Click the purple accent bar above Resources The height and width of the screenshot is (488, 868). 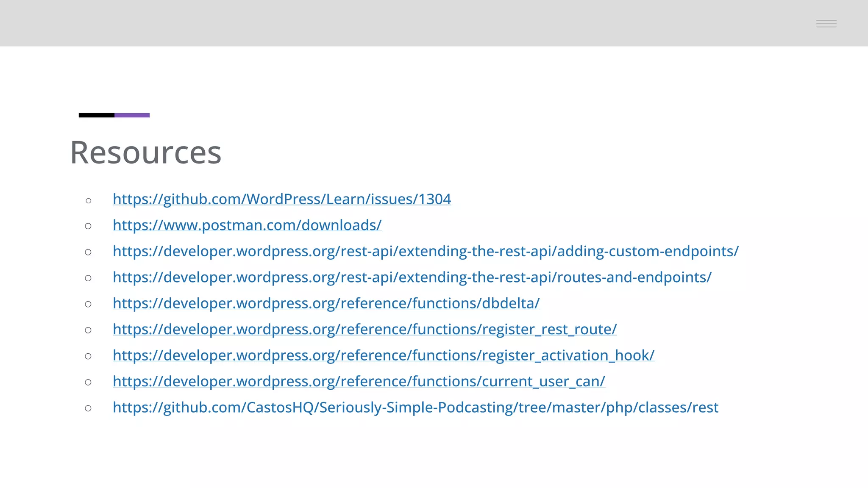132,115
